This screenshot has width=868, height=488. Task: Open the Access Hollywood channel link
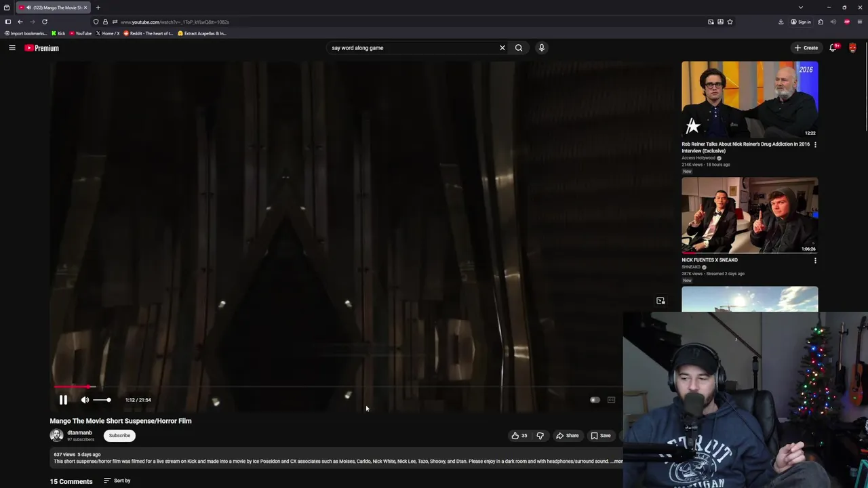[698, 158]
